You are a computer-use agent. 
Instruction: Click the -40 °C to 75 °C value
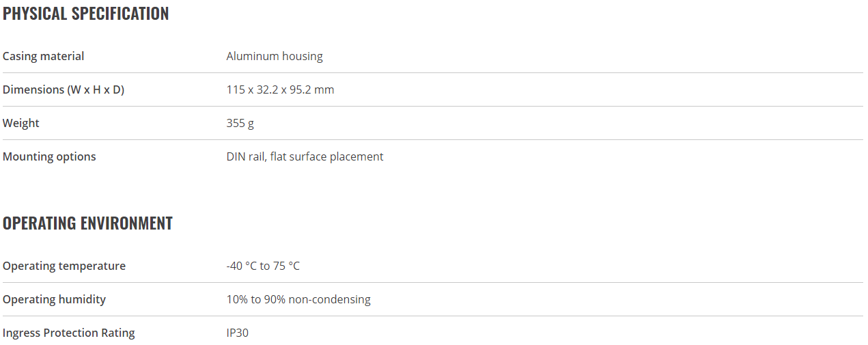click(x=263, y=266)
